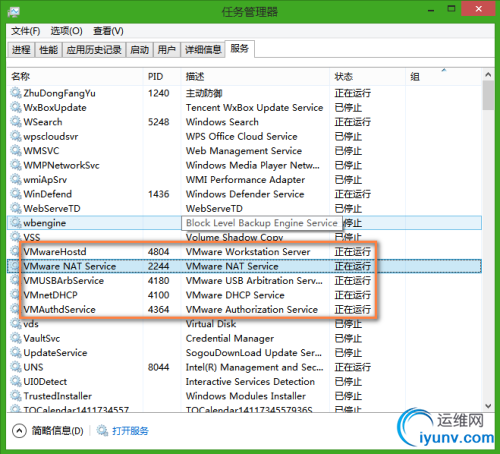The image size is (500, 454).
Task: Click the gear icon beside UpdateService
Action: coord(16,353)
